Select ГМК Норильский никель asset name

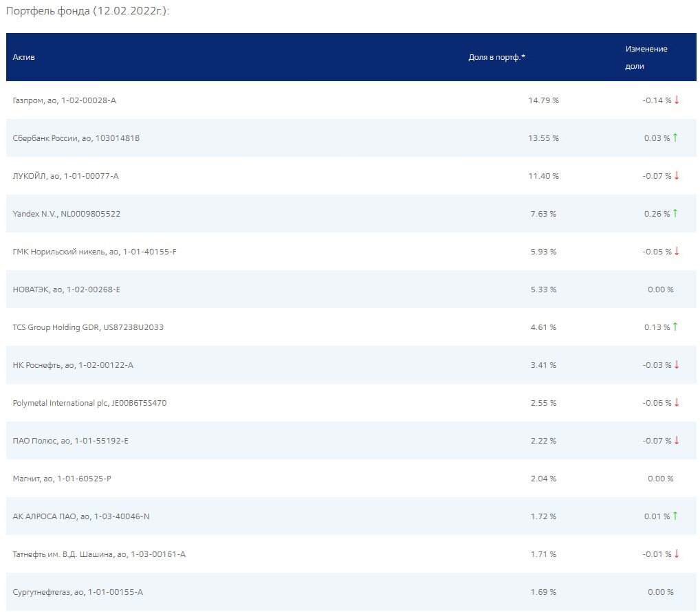94,252
